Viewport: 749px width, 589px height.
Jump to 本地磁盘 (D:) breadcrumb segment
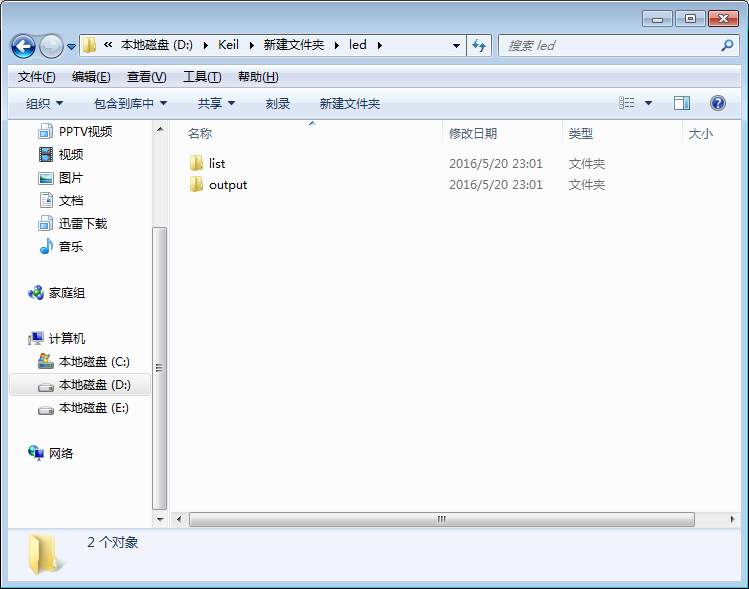tap(157, 45)
